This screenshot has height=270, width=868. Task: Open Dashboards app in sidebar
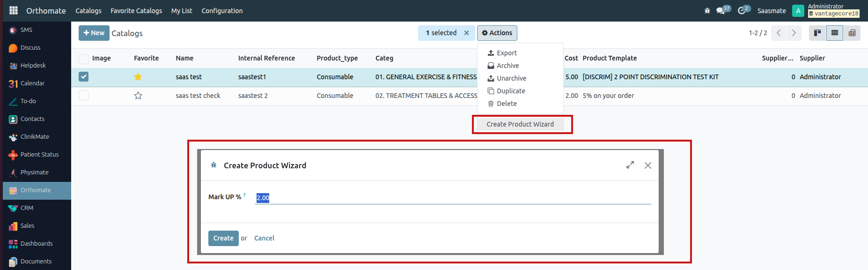pos(37,244)
